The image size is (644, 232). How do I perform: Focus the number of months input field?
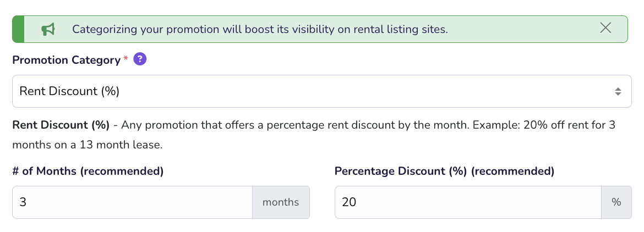[x=132, y=202]
